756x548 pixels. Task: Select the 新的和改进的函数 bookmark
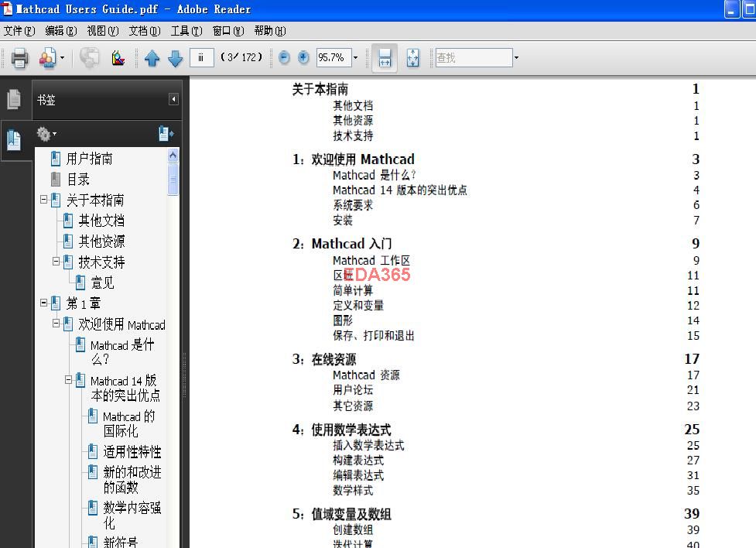click(x=132, y=480)
